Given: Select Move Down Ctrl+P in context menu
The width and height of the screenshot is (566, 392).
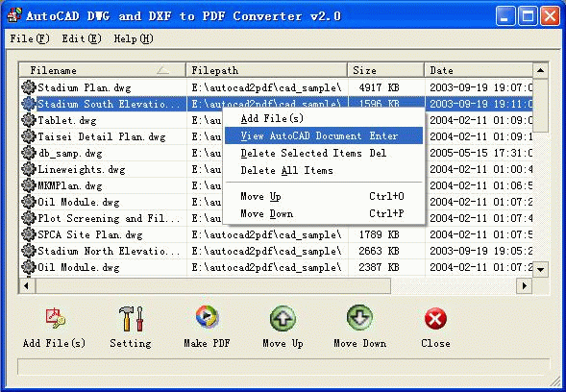Looking at the screenshot, I should pos(324,213).
